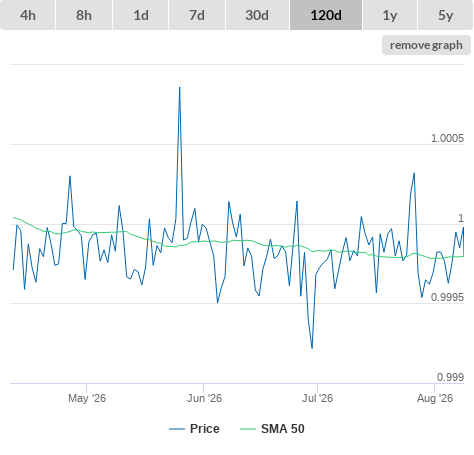Image resolution: width=474 pixels, height=455 pixels.
Task: Select the 30d range tab
Action: [x=257, y=15]
